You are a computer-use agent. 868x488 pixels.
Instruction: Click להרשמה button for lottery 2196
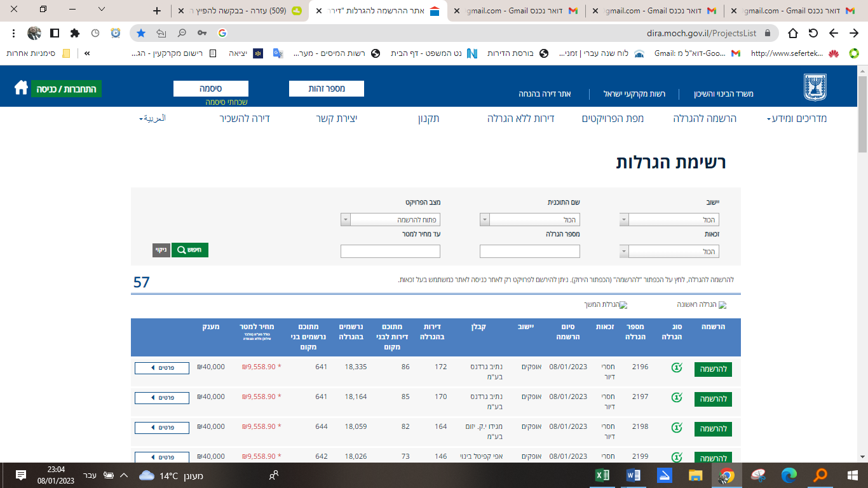point(713,369)
